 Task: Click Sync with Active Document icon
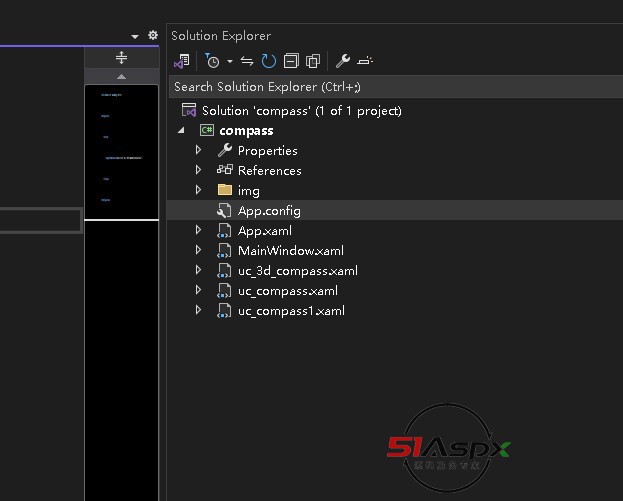click(x=247, y=61)
